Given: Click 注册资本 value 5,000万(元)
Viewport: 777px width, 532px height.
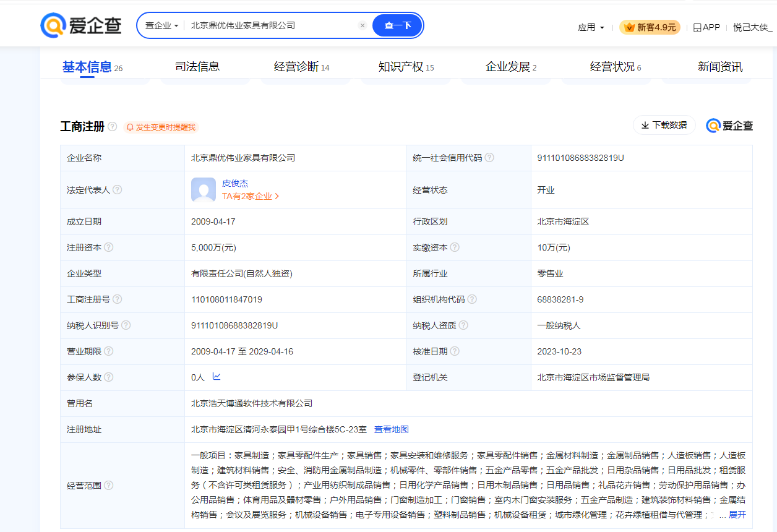Looking at the screenshot, I should click(214, 247).
